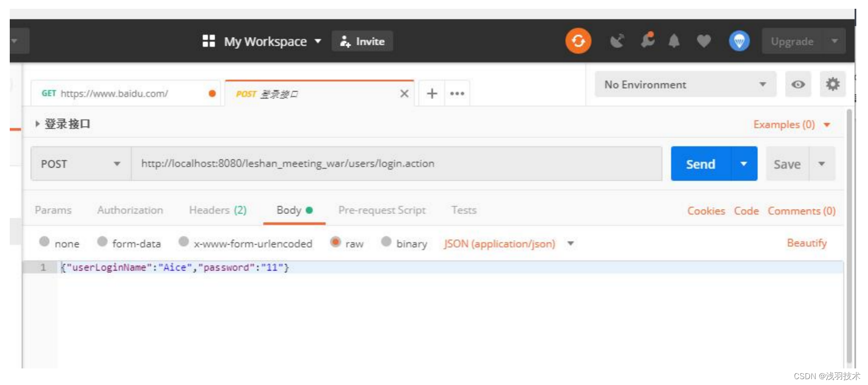Click the vertical scrollbar on the right
This screenshot has height=385, width=868.
(x=849, y=236)
